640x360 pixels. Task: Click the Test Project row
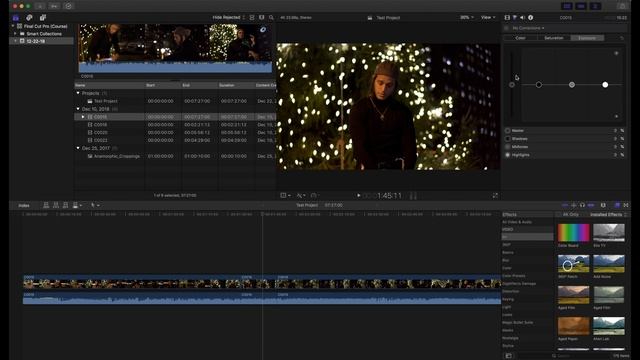click(175, 101)
